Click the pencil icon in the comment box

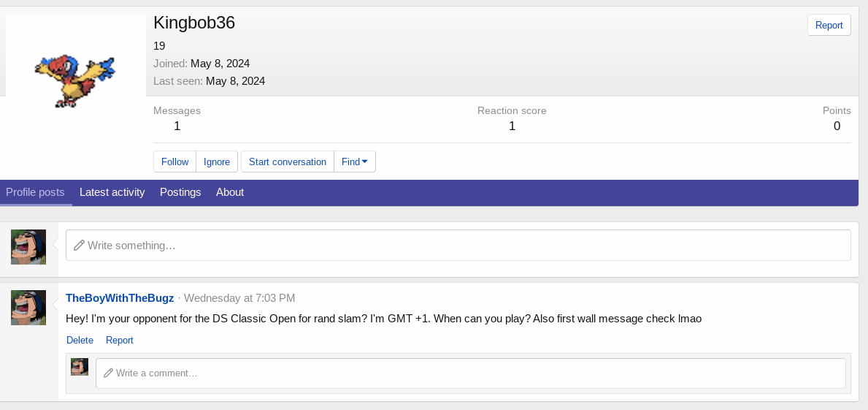(108, 373)
